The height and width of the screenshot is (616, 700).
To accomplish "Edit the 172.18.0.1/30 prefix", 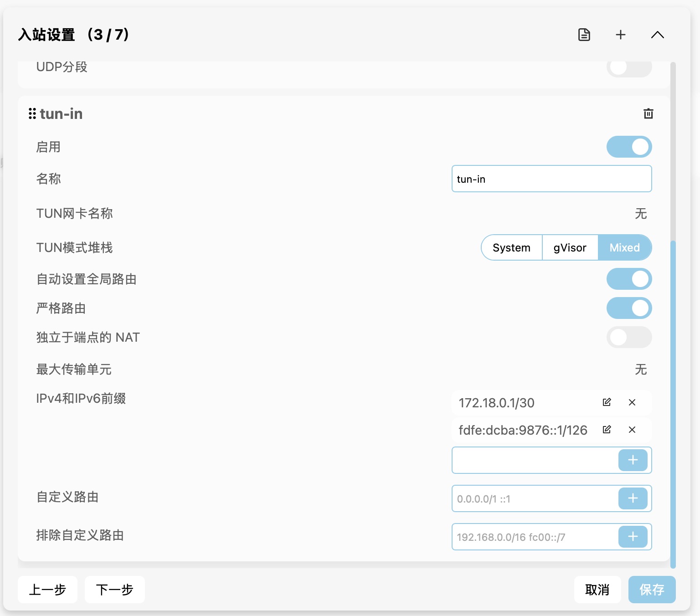I will point(607,402).
